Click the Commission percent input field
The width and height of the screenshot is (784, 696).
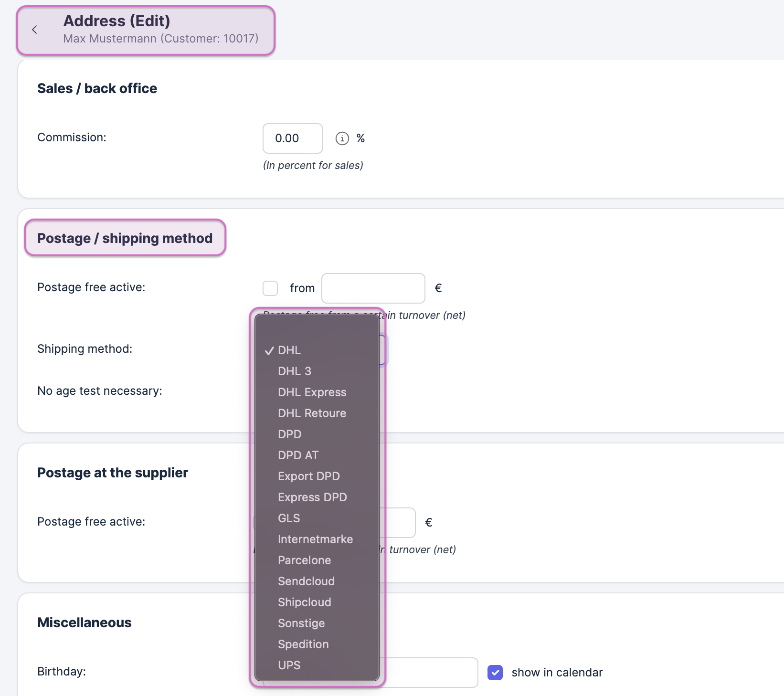pyautogui.click(x=292, y=138)
